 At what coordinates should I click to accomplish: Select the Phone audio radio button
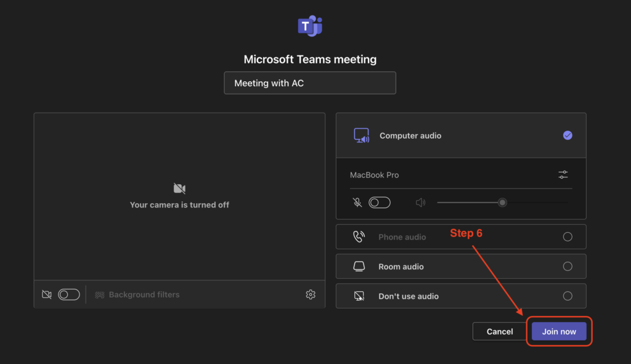click(568, 237)
